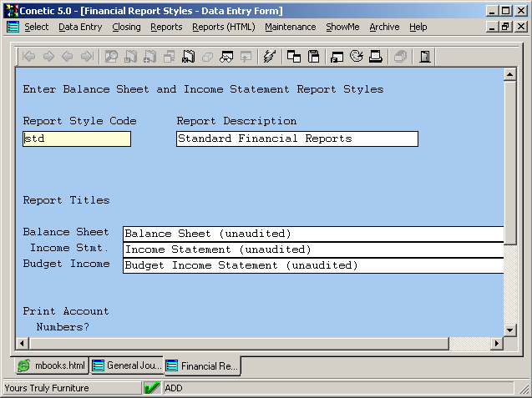Open the Reports (HTML) menu
The image size is (532, 398).
[x=224, y=27]
